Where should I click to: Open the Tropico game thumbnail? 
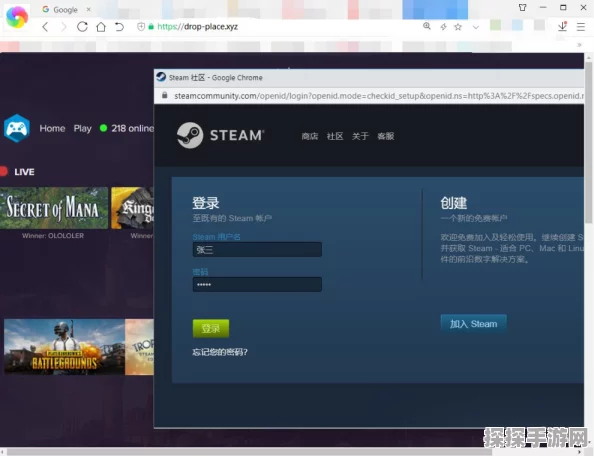(139, 347)
